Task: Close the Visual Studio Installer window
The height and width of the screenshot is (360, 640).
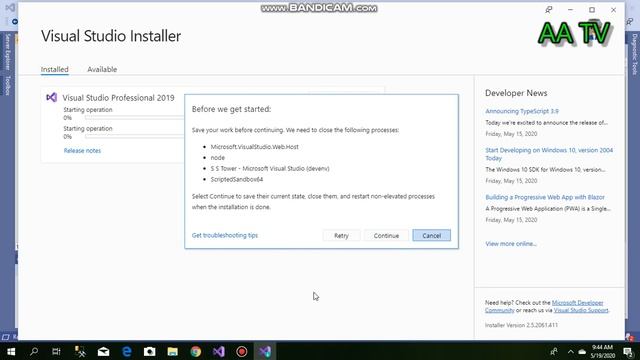Action: coord(613,10)
